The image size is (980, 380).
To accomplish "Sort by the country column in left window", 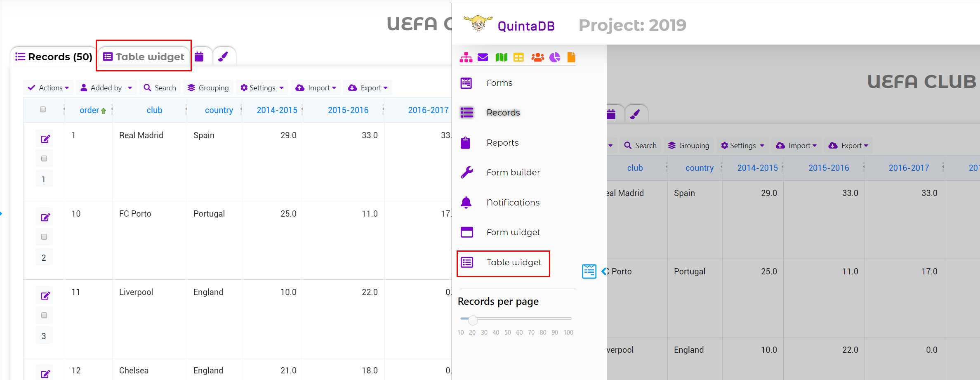I will [219, 110].
